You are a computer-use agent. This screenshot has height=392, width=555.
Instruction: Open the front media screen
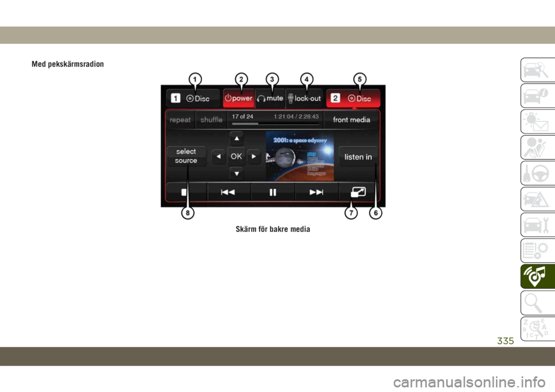351,120
